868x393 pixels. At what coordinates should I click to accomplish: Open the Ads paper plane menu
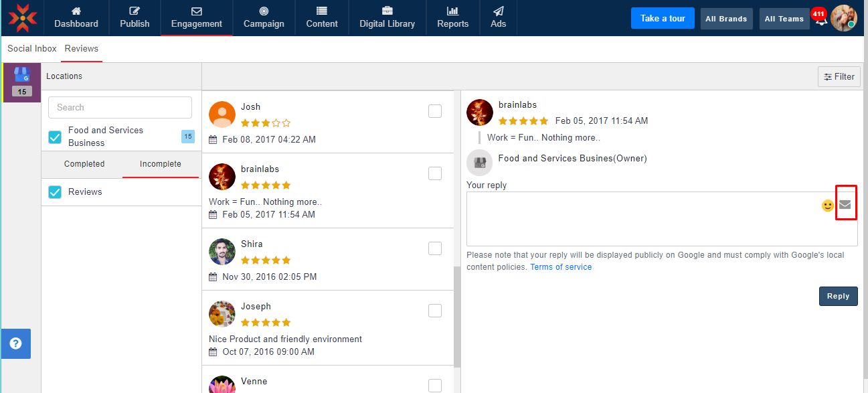498,17
